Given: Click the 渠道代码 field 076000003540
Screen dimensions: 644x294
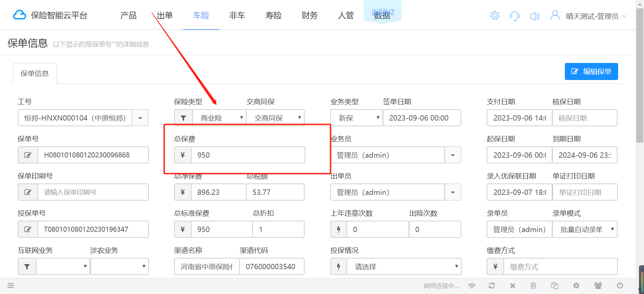Looking at the screenshot, I should click(272, 267).
